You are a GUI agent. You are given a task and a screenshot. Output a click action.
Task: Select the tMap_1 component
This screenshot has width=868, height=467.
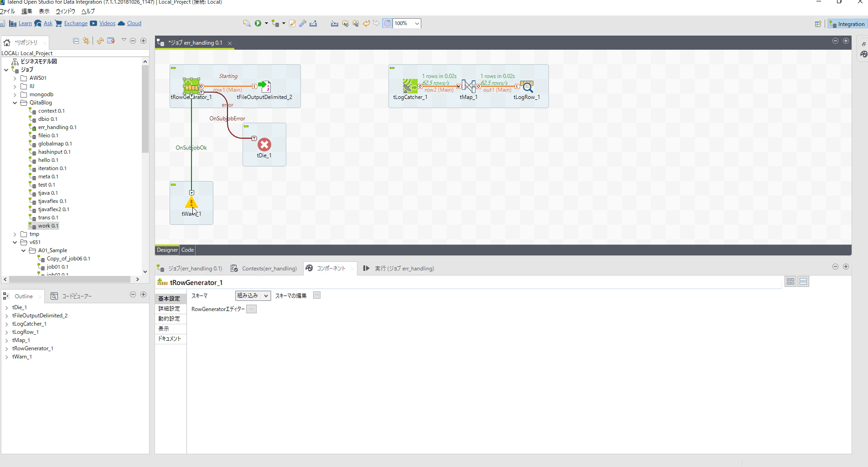click(469, 86)
